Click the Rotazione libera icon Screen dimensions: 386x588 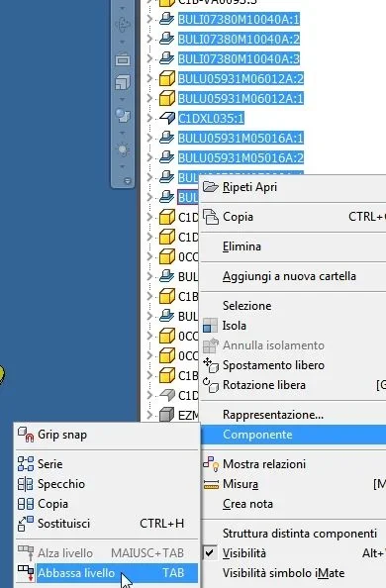(210, 385)
